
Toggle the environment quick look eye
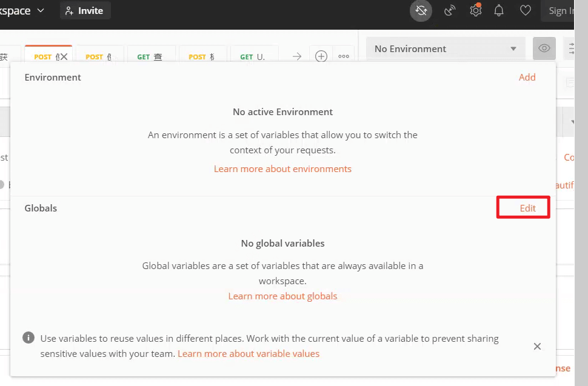coord(544,48)
